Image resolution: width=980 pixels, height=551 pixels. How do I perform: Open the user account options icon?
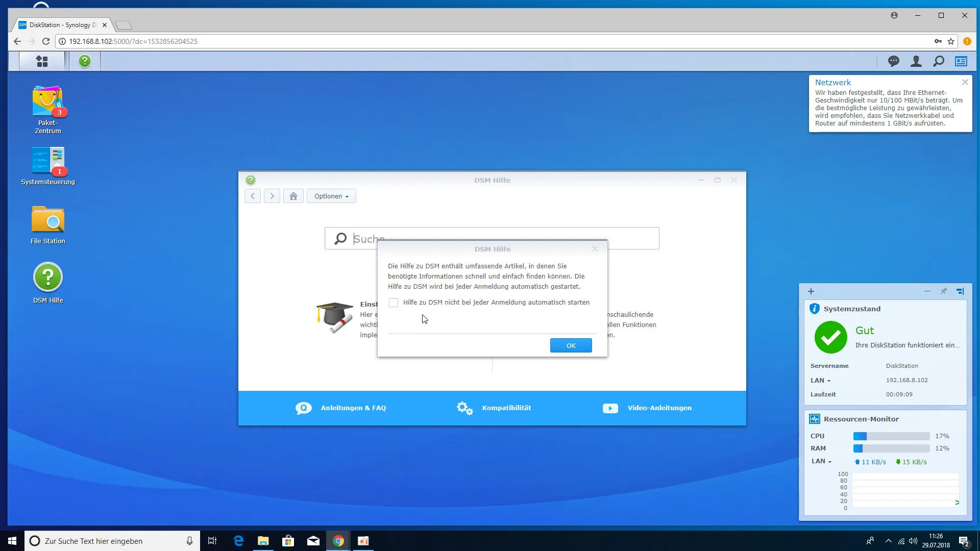click(916, 61)
